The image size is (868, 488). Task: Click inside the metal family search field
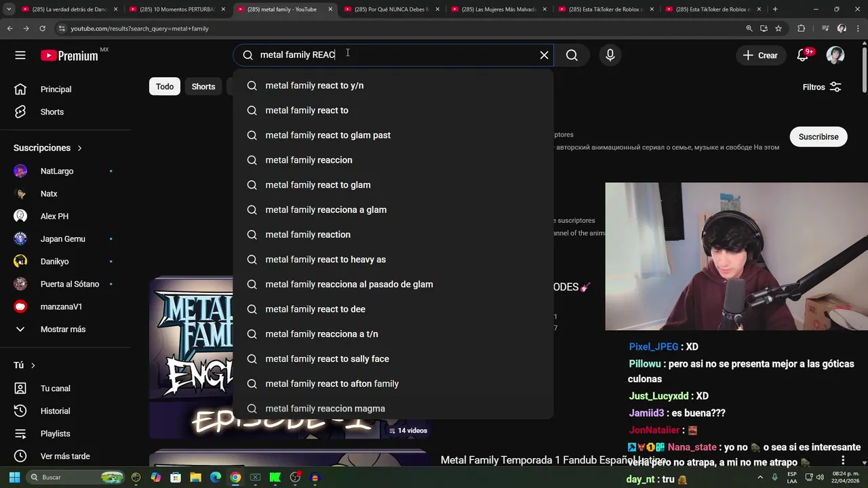[x=393, y=55]
